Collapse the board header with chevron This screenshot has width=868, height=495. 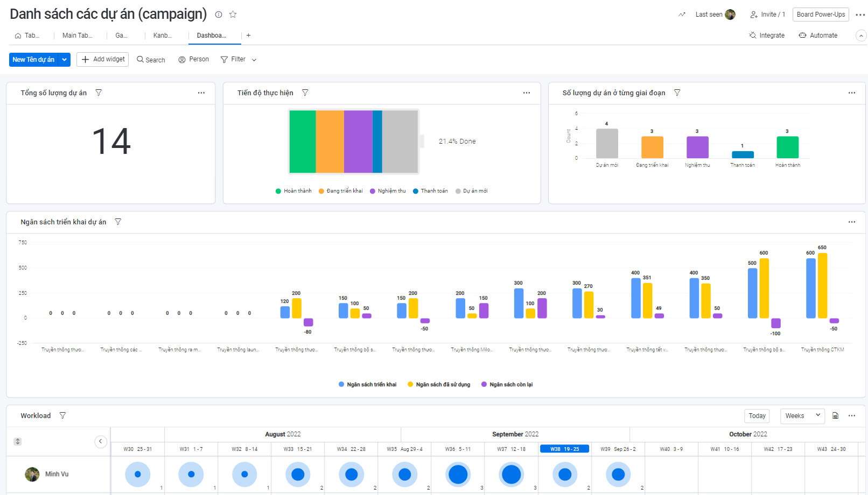pos(861,36)
